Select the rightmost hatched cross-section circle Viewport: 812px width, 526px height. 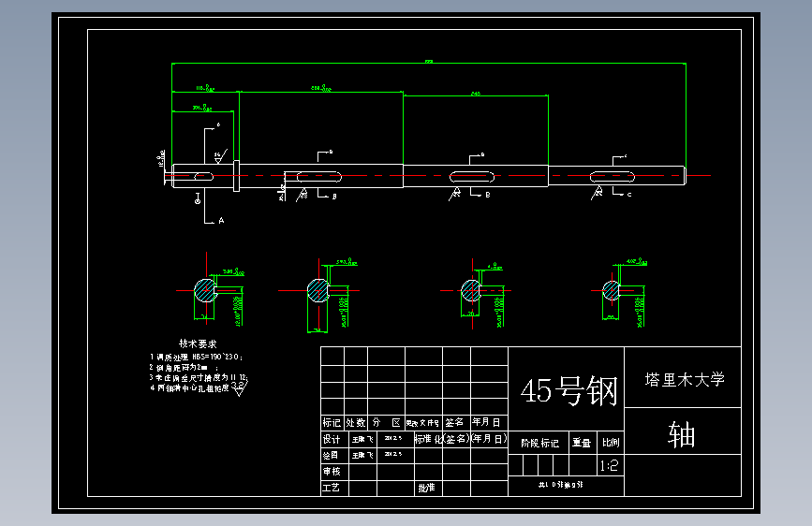coord(611,290)
